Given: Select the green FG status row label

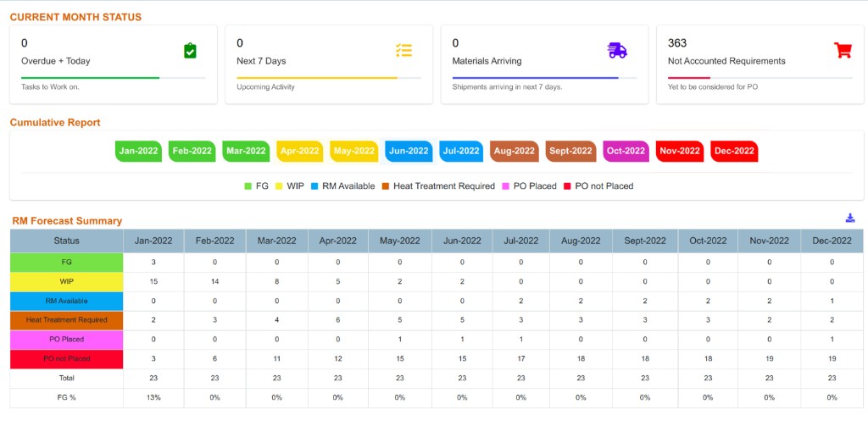Looking at the screenshot, I should (x=66, y=263).
